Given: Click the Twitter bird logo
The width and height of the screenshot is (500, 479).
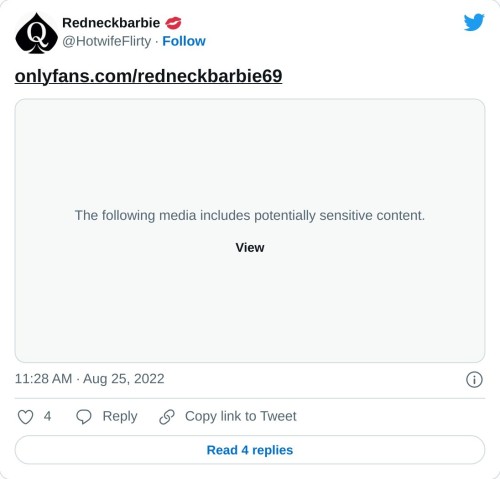Looking at the screenshot, I should [474, 22].
